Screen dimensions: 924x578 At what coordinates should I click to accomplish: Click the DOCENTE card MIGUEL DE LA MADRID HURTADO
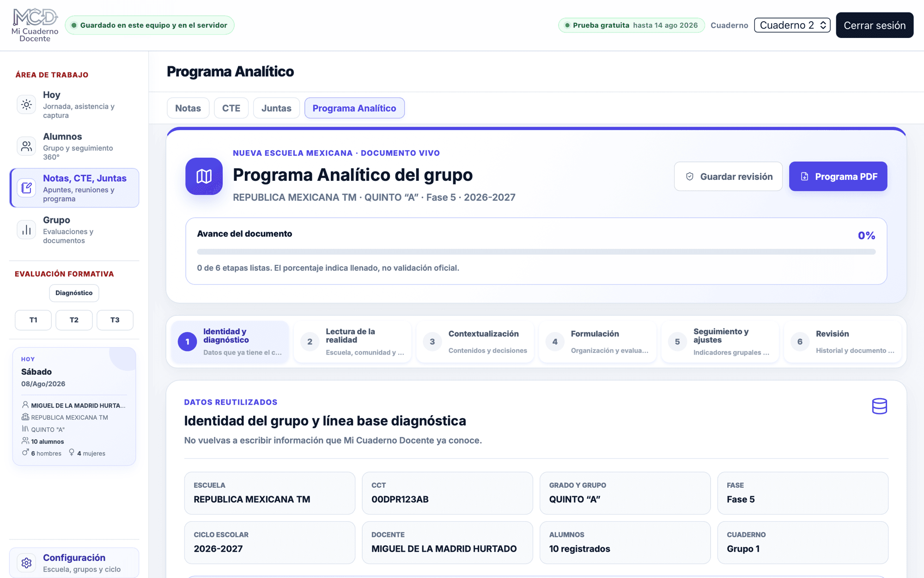(447, 542)
